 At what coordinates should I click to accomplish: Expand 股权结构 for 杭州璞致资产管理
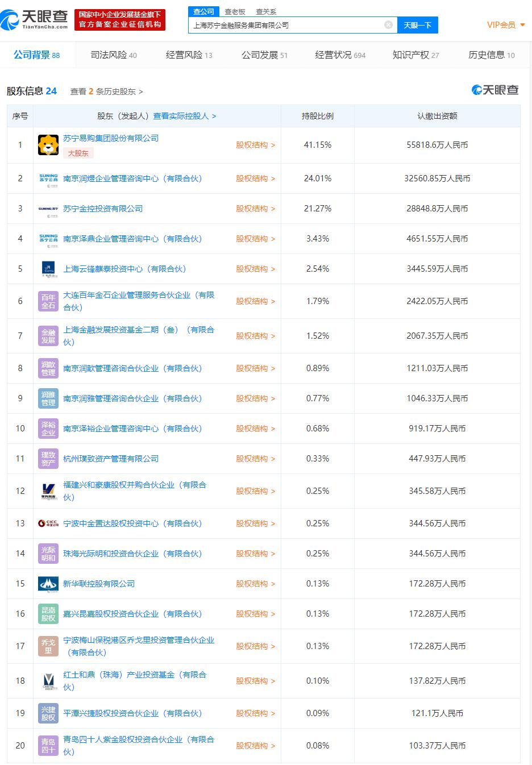pyautogui.click(x=255, y=459)
